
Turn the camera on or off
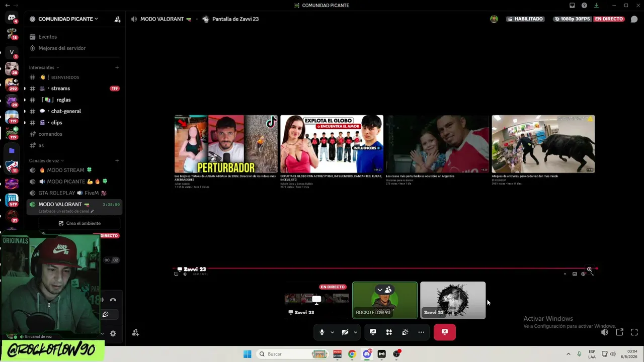tap(345, 332)
